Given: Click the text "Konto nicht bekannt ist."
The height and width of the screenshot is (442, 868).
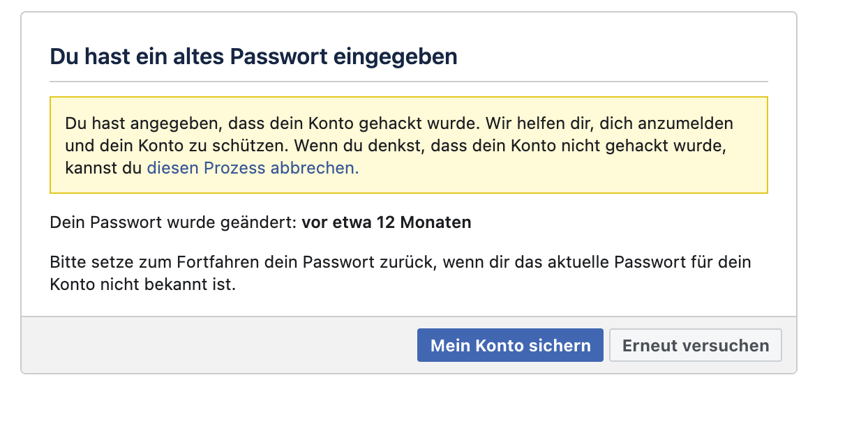Looking at the screenshot, I should tap(143, 285).
